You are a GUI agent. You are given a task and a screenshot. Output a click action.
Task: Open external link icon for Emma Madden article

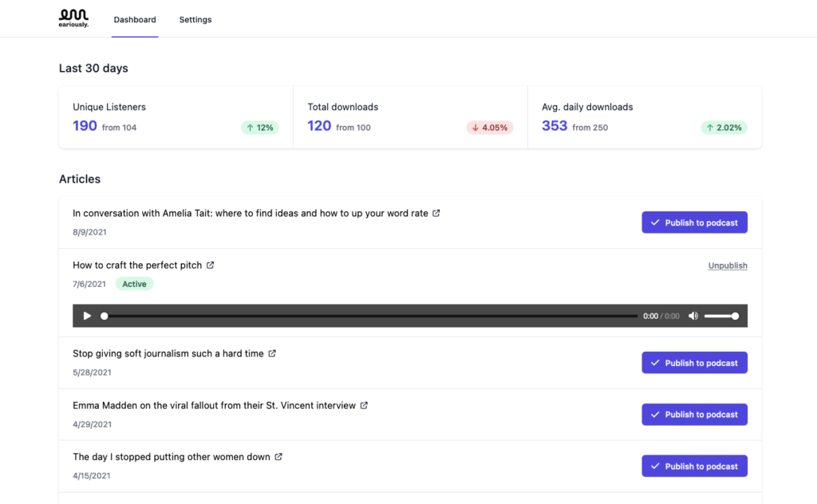click(364, 405)
